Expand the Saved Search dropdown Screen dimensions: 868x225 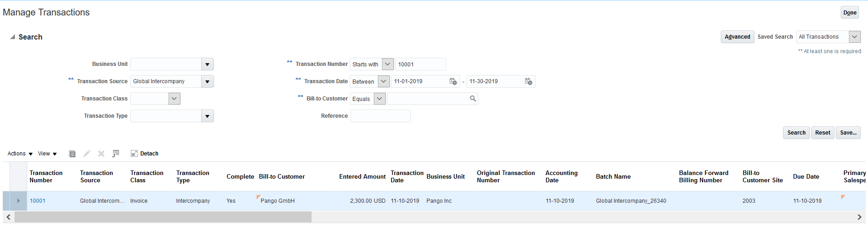[854, 37]
